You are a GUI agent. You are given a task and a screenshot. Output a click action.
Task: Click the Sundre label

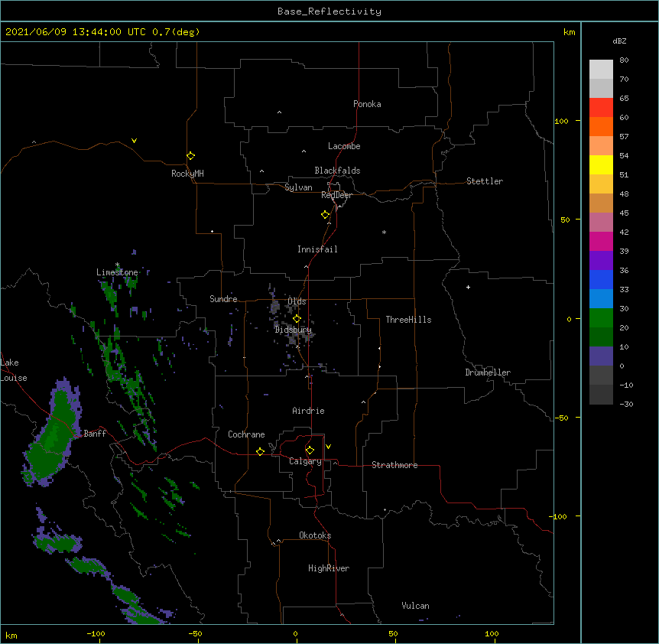[x=223, y=299]
